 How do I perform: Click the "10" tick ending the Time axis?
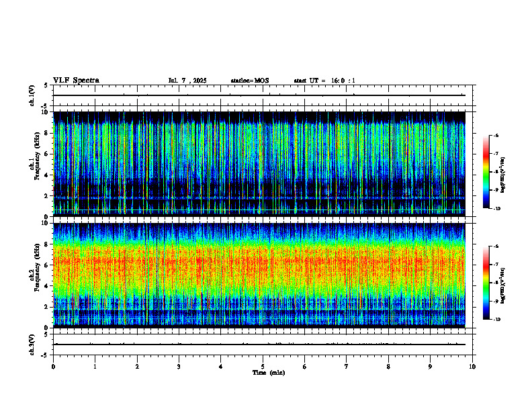(x=472, y=367)
